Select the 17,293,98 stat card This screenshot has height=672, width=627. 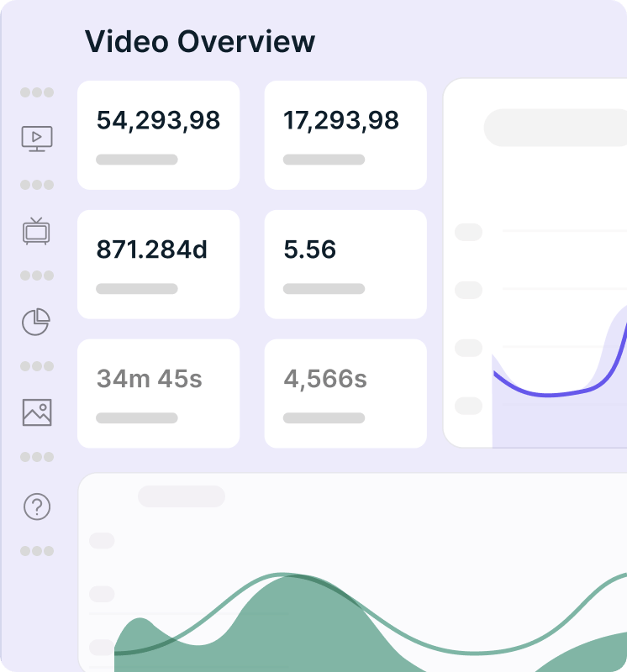(345, 135)
